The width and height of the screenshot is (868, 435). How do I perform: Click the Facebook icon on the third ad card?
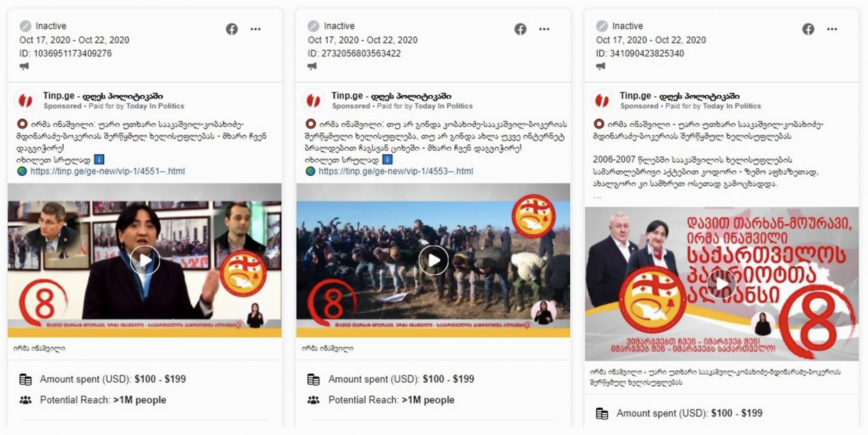point(808,29)
